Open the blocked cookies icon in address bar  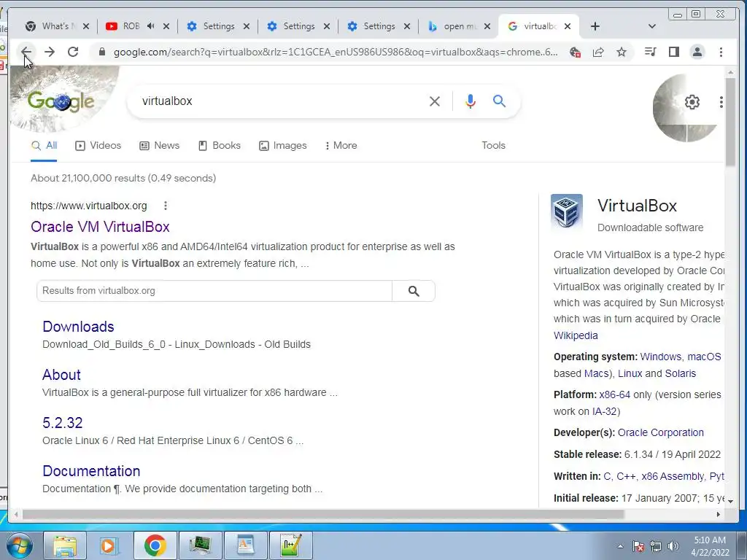(575, 52)
